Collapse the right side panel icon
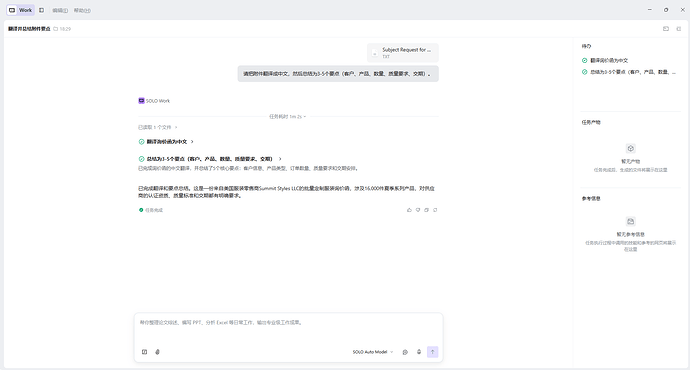 679,29
